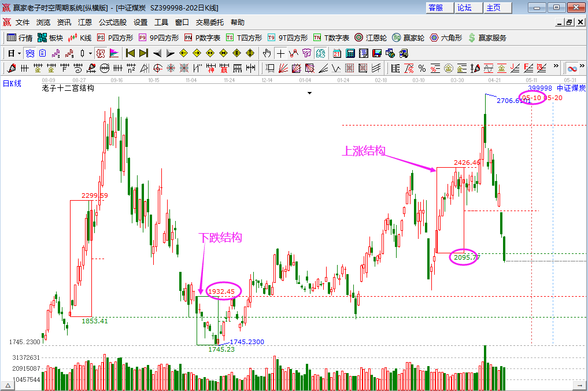Click the magenta flag icon
Viewport: 588px width, 391px height.
[114, 54]
